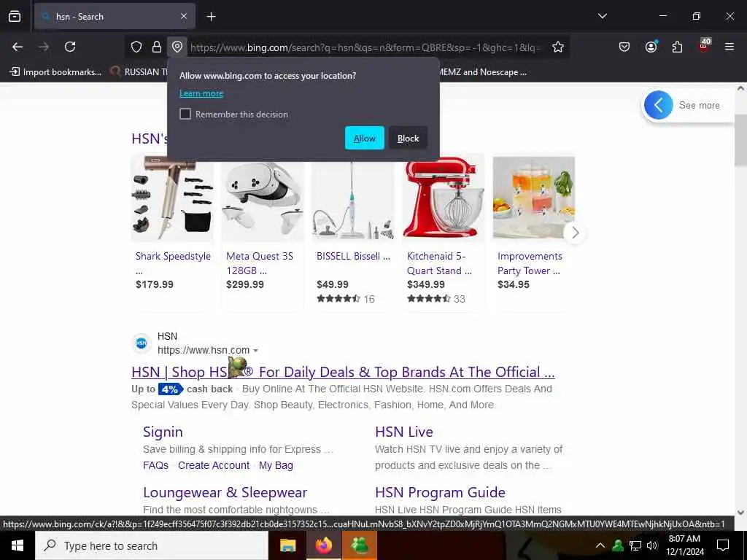
Task: Reload the current page
Action: pyautogui.click(x=70, y=47)
